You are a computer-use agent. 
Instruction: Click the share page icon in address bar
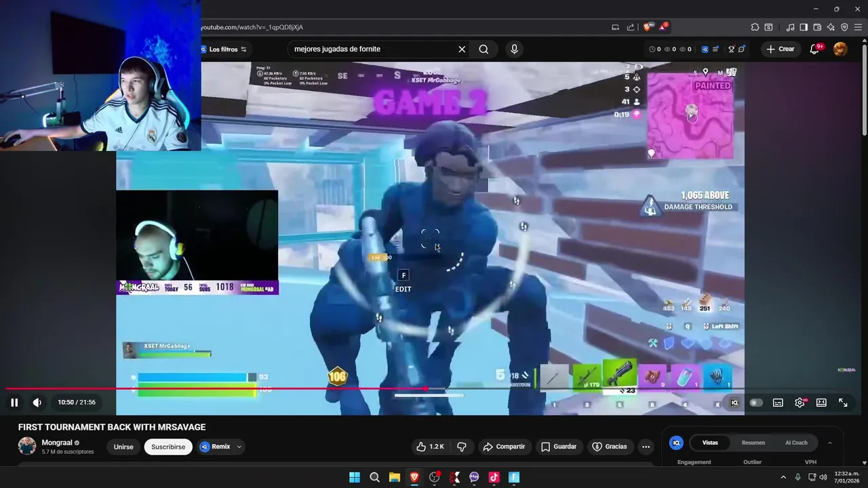[631, 27]
